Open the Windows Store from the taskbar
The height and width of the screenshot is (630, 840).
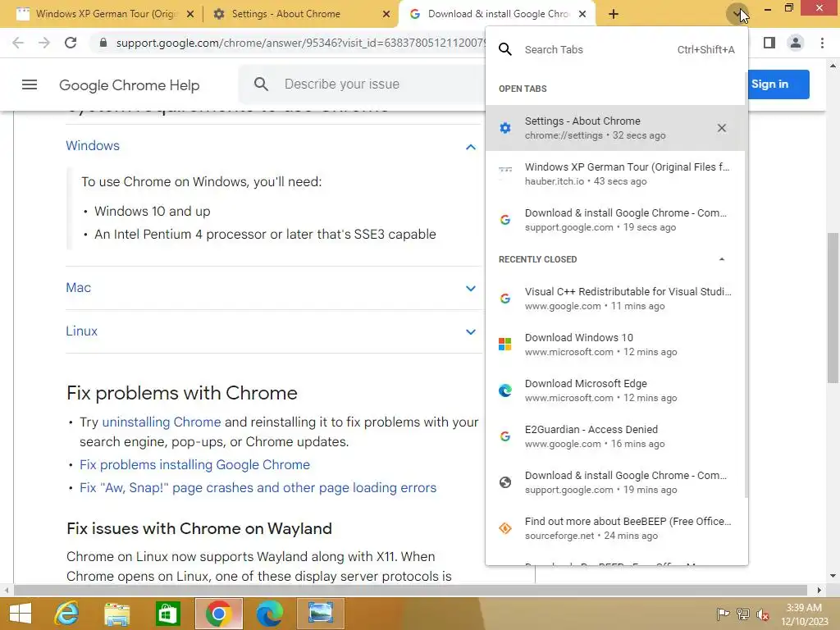(x=167, y=614)
